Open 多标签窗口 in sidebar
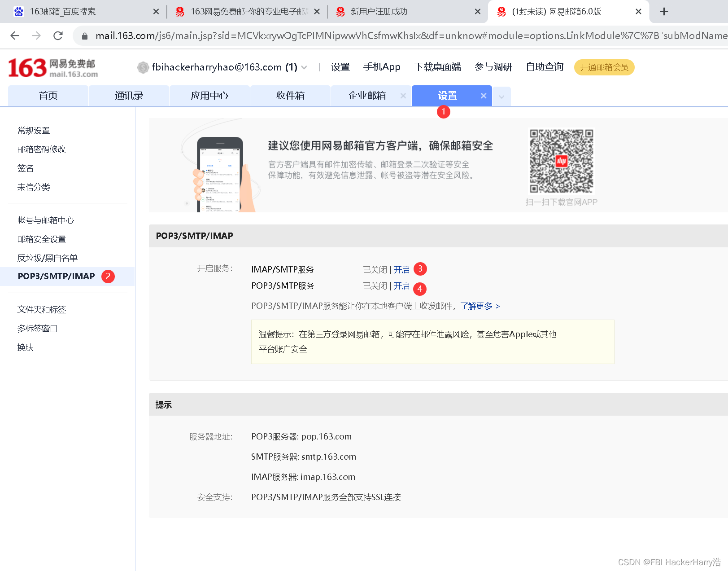 (x=37, y=329)
